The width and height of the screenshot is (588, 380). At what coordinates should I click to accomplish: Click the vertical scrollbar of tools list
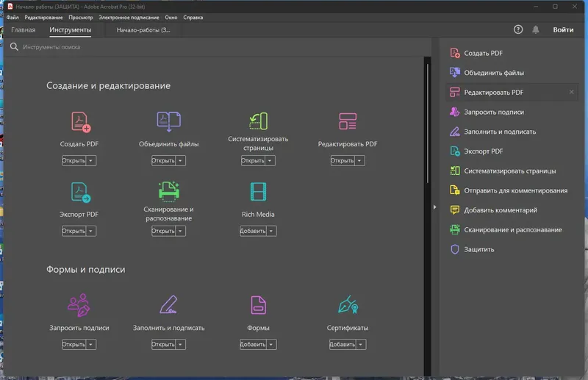click(428, 123)
